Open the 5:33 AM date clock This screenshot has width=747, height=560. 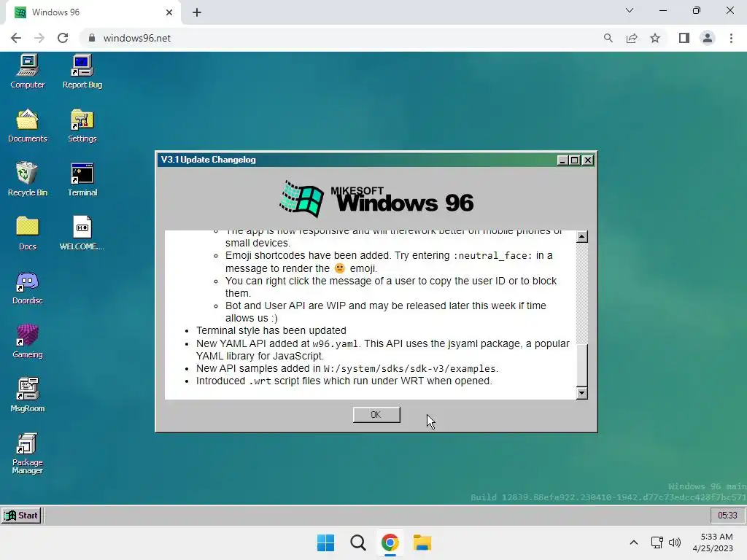[x=713, y=542]
